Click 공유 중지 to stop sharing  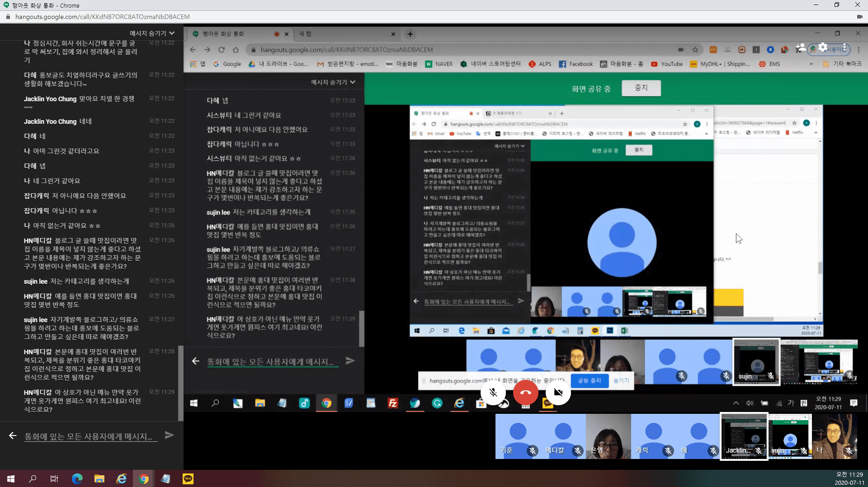[590, 381]
